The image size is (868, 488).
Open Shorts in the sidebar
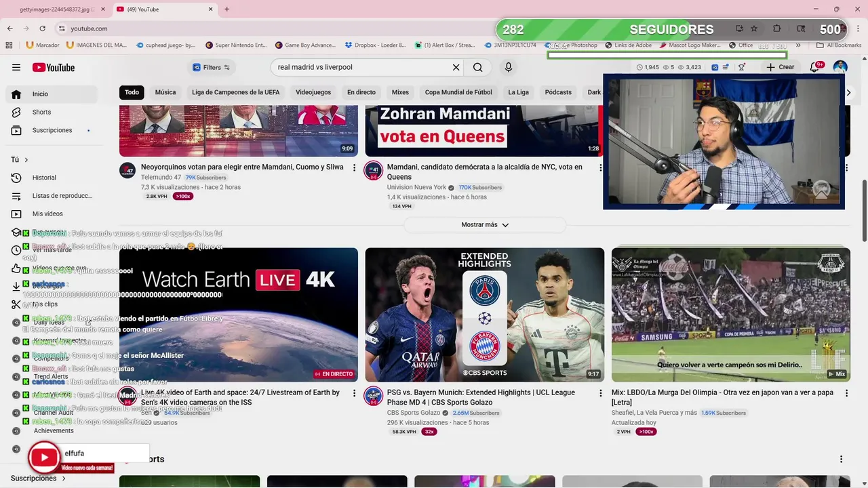[52, 112]
